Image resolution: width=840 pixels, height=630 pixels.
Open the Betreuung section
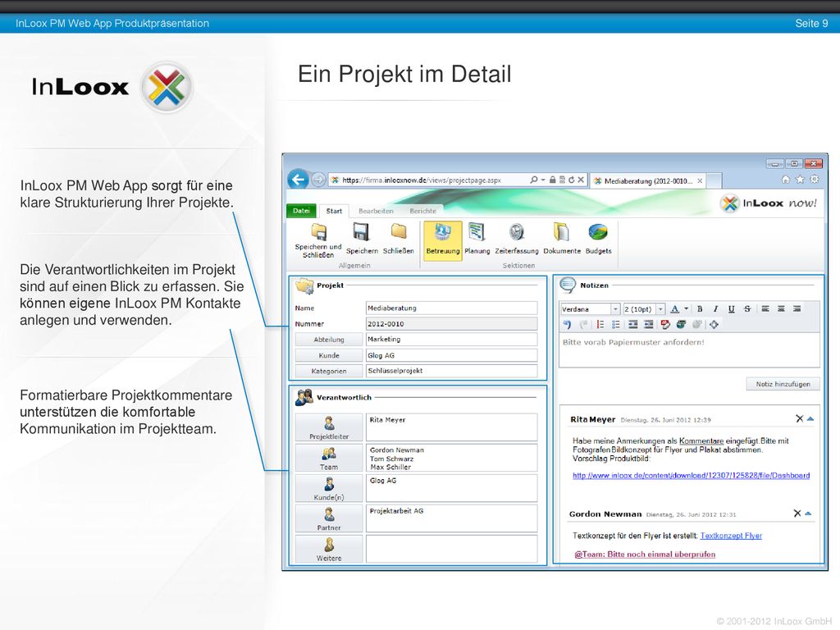[x=442, y=241]
